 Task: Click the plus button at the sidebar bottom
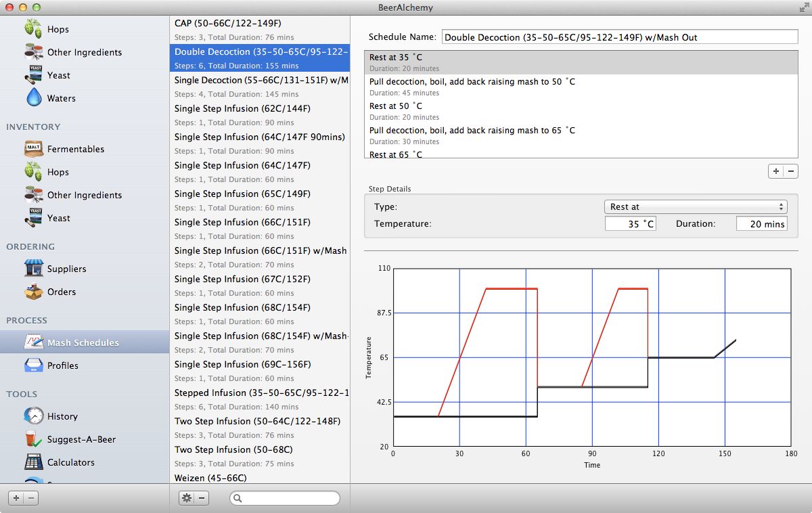point(16,498)
